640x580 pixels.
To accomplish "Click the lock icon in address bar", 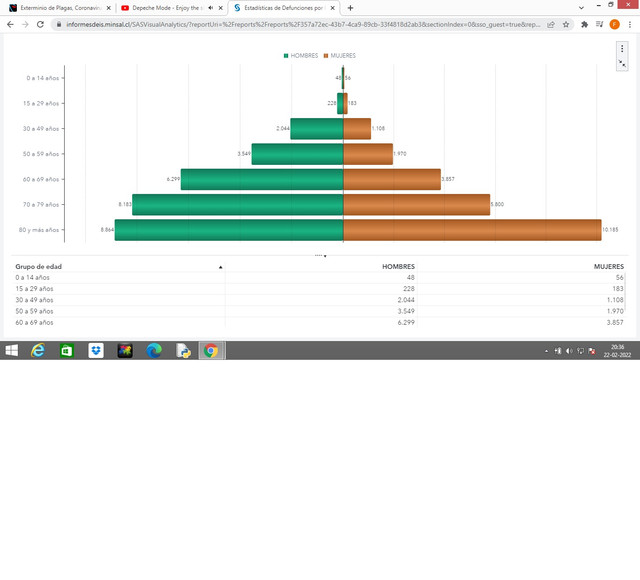I will (59, 24).
